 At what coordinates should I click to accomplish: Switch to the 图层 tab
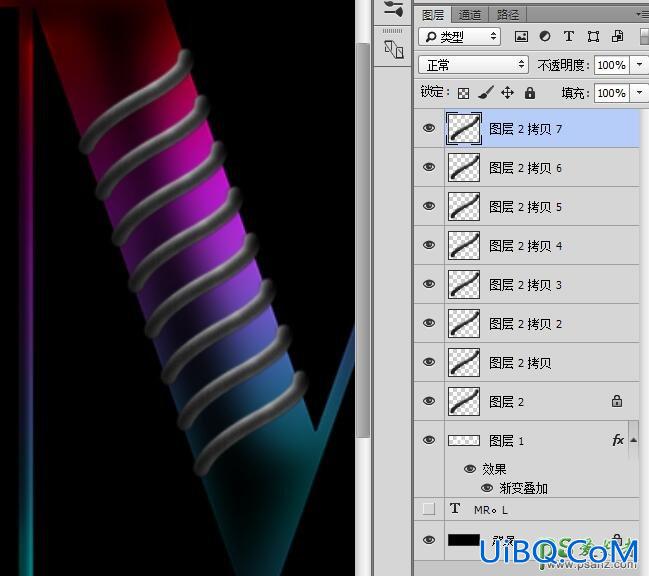tap(433, 14)
